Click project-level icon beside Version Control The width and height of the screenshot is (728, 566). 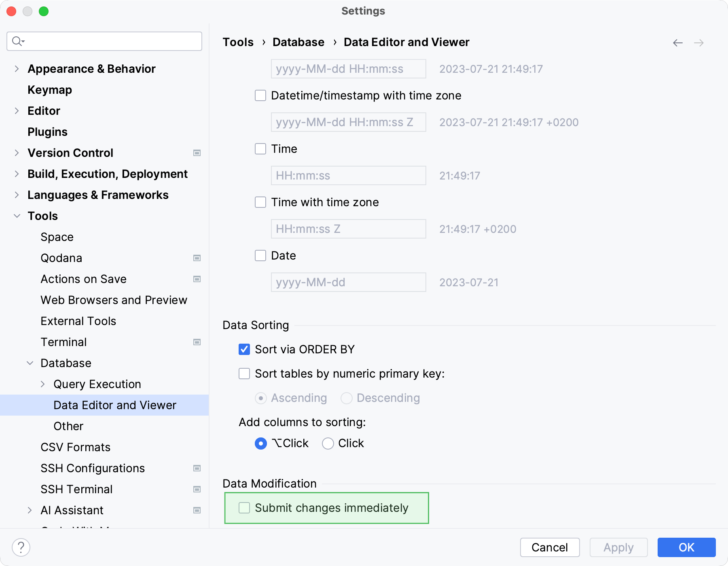click(x=197, y=153)
